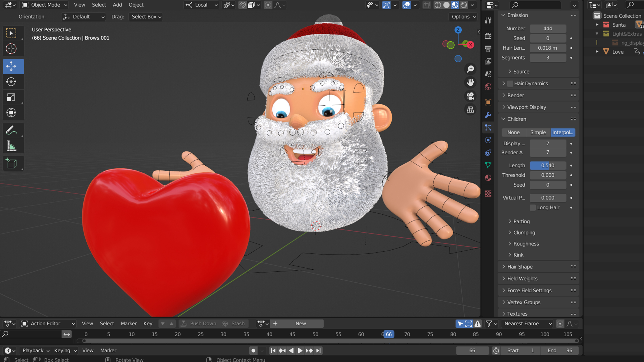Set Children type to None
Viewport: 644px width, 362px height.
pyautogui.click(x=514, y=132)
